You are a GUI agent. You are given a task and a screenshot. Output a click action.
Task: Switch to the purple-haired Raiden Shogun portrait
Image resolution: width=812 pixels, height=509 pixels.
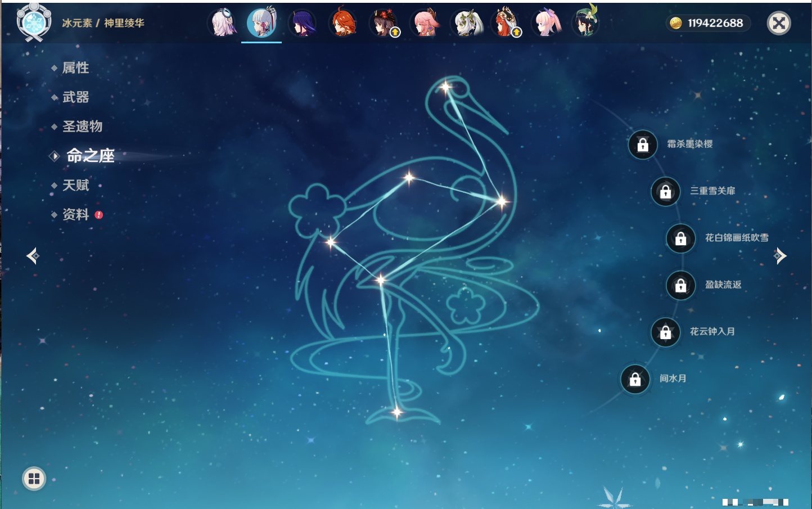(303, 23)
